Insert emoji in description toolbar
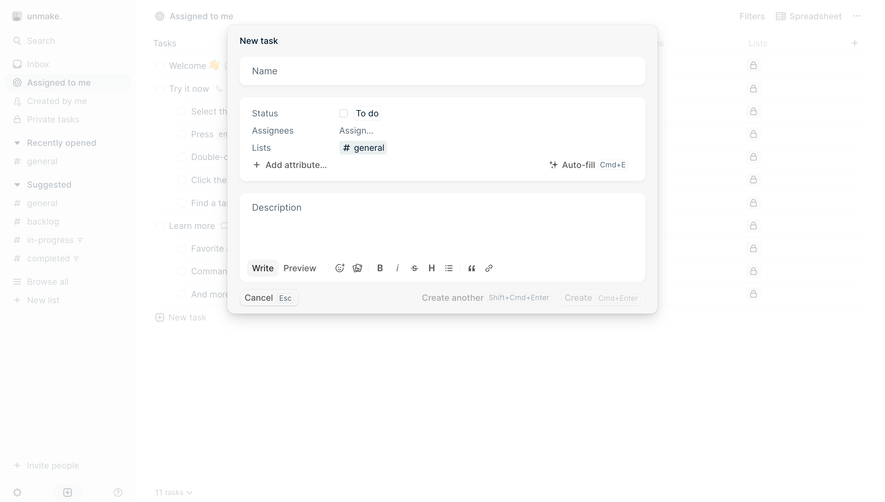The width and height of the screenshot is (885, 502). click(x=340, y=268)
